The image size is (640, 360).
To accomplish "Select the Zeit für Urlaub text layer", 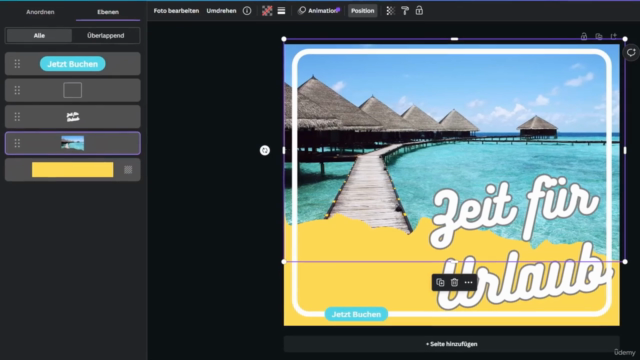I will pyautogui.click(x=73, y=117).
